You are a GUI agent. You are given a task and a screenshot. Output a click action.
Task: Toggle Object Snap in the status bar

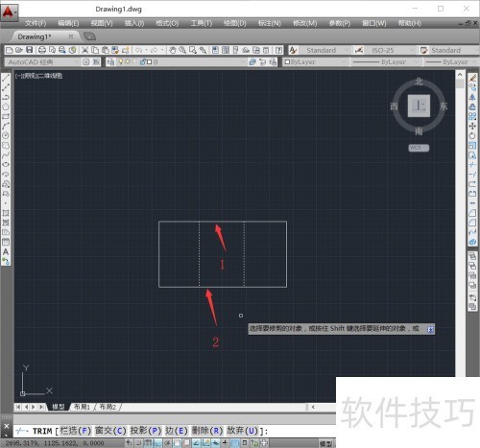point(177,443)
